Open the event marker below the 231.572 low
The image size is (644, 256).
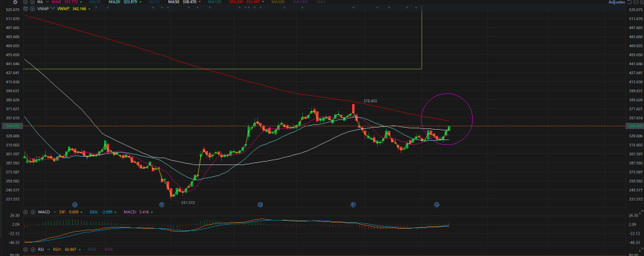coord(162,204)
